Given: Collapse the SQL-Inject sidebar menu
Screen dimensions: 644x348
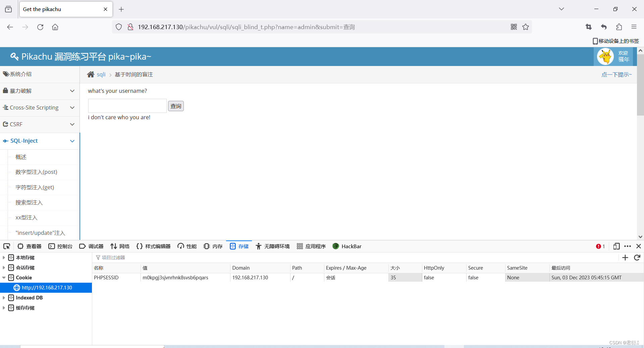Looking at the screenshot, I should 40,141.
